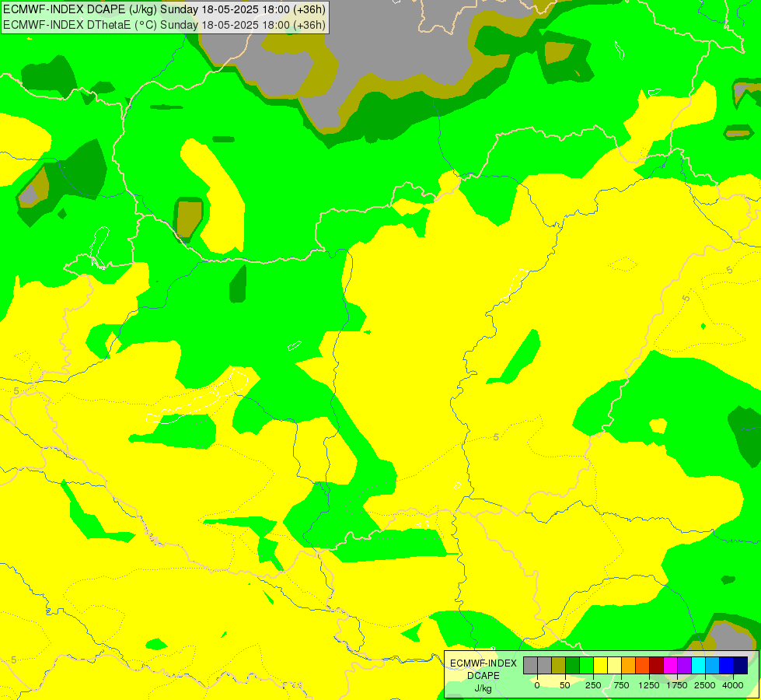Click the legend title ECMWF-INDEX
Image resolution: width=761 pixels, height=700 pixels.
coord(483,663)
